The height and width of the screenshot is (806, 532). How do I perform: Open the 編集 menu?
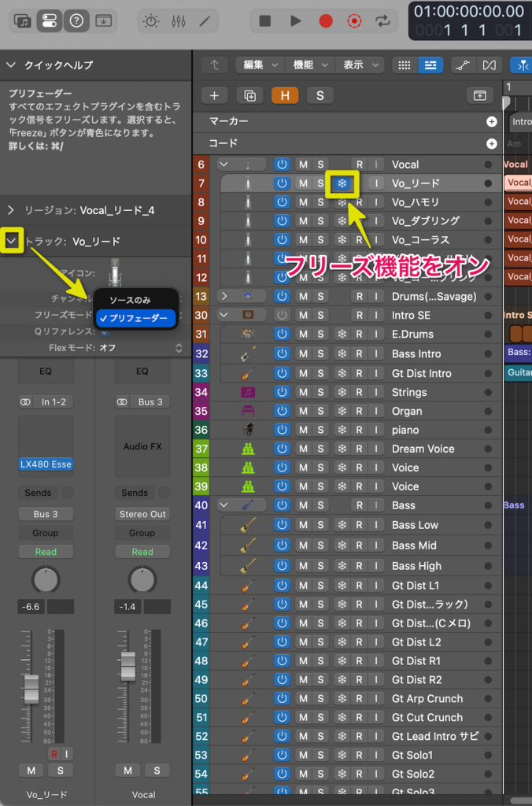click(259, 65)
